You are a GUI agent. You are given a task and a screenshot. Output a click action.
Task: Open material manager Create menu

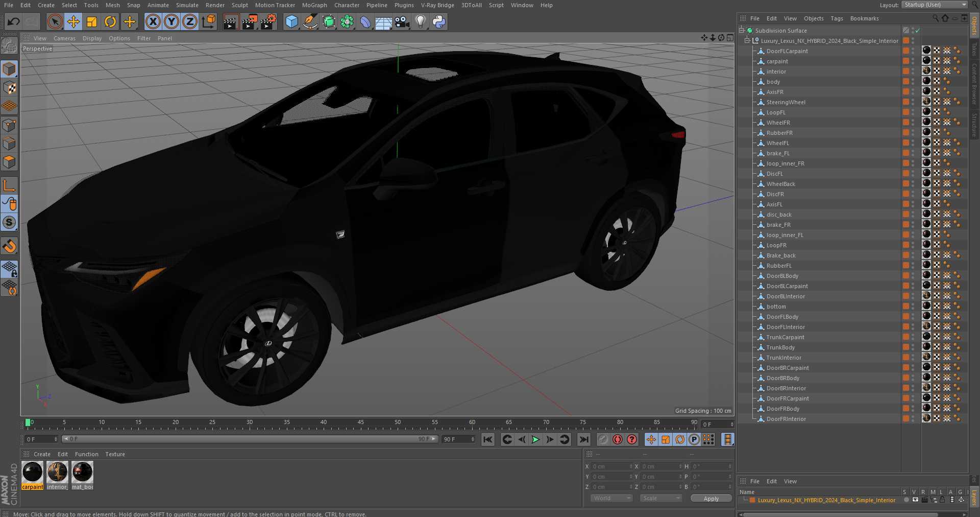pos(42,454)
